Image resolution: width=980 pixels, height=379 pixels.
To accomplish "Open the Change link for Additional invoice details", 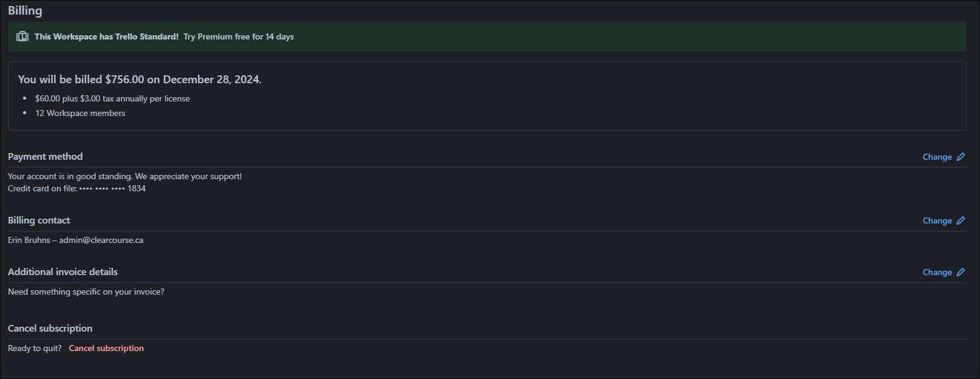I will point(937,272).
